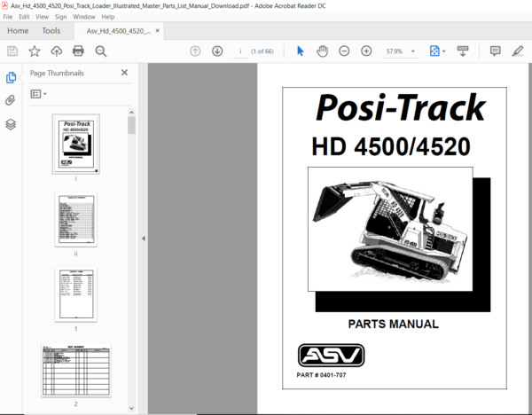The image size is (532, 415).
Task: Click the Fit page icon
Action: (x=434, y=51)
